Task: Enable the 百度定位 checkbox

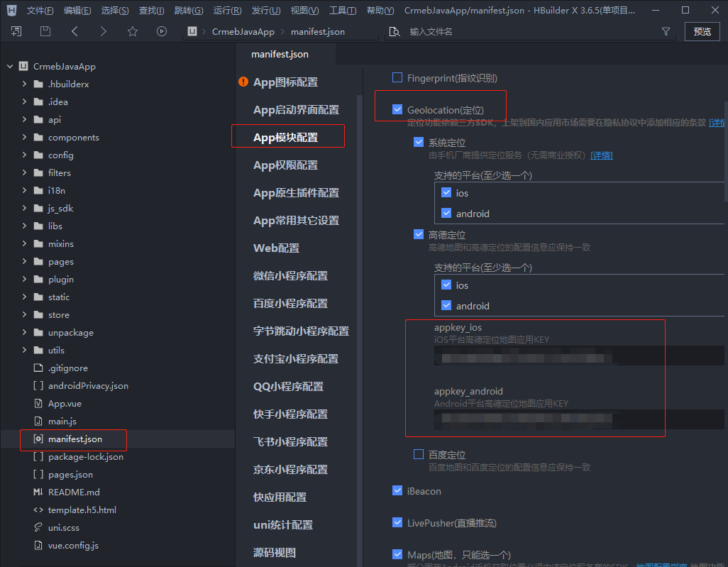Action: pos(419,454)
